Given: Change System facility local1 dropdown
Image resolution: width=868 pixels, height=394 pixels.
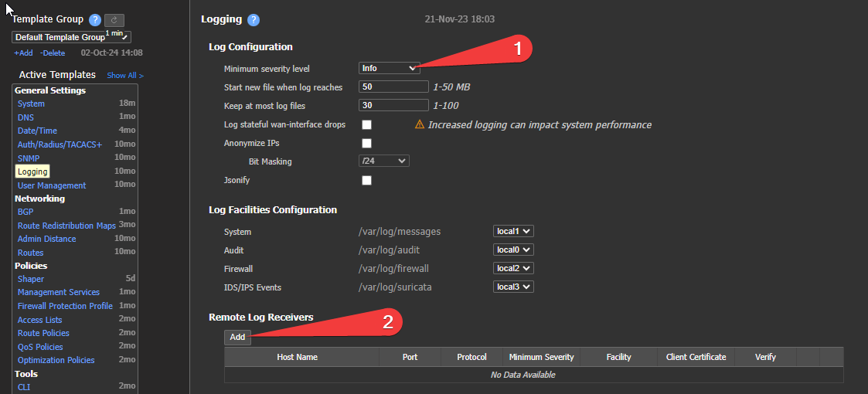Looking at the screenshot, I should (513, 231).
